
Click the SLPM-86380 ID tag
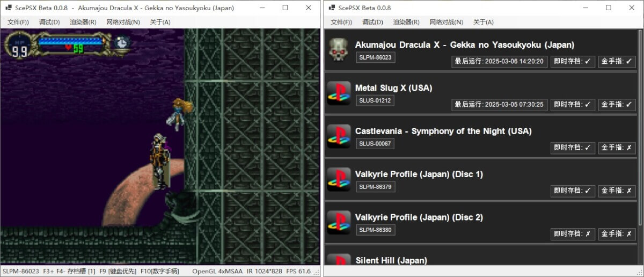click(x=376, y=230)
